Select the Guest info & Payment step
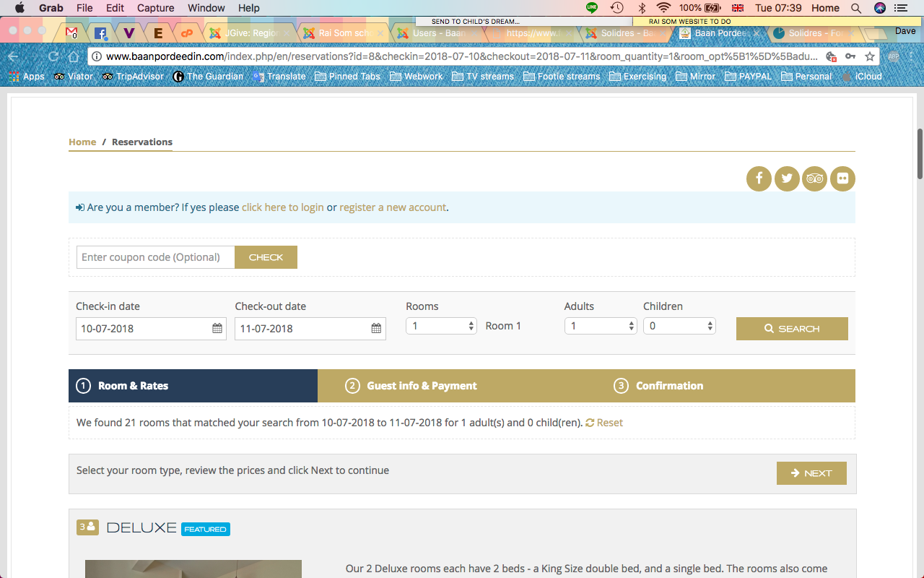Image resolution: width=924 pixels, height=578 pixels. point(422,386)
